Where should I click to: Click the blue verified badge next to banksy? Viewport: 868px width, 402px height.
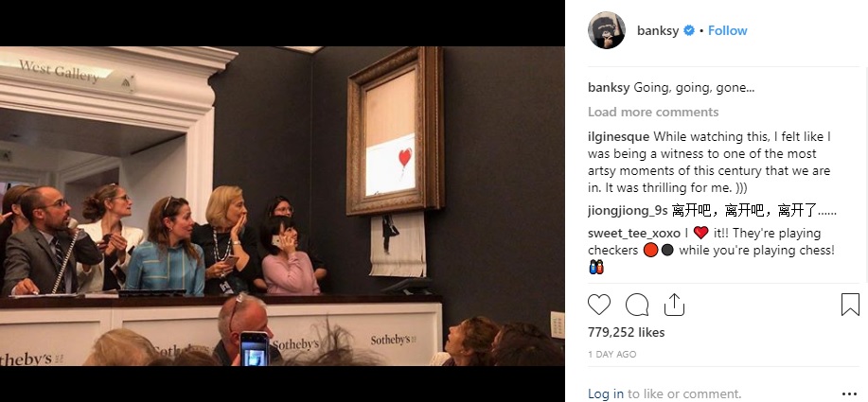(x=689, y=31)
